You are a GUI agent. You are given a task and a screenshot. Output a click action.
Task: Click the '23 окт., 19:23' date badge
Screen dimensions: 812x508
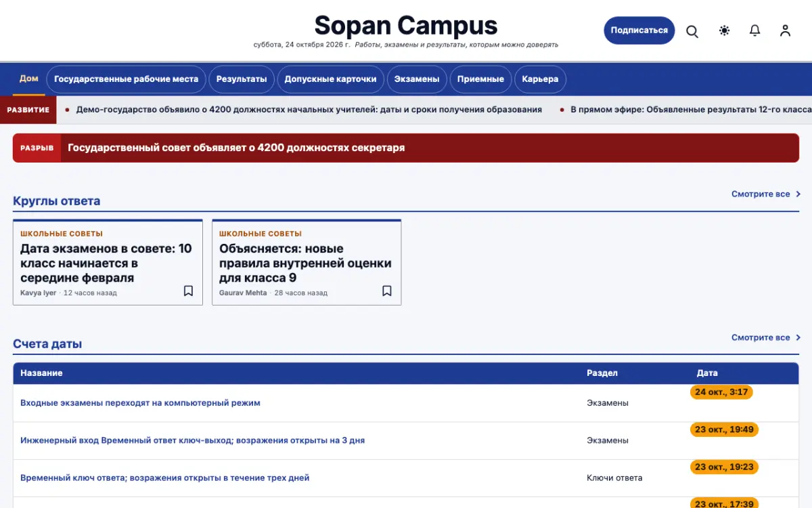click(x=724, y=467)
